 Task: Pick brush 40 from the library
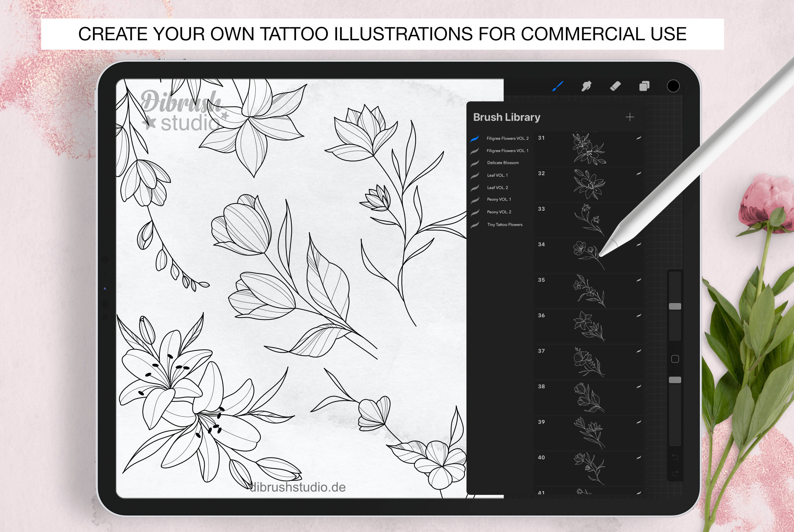(589, 469)
